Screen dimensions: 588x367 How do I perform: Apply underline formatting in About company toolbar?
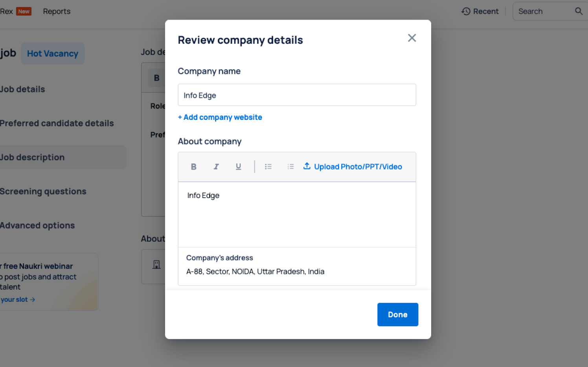coord(238,167)
